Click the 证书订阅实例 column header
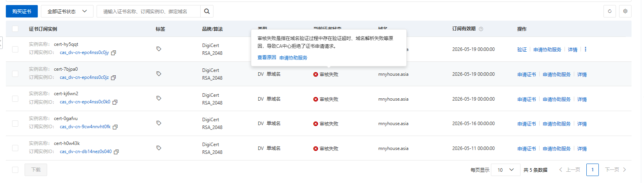 (x=43, y=29)
